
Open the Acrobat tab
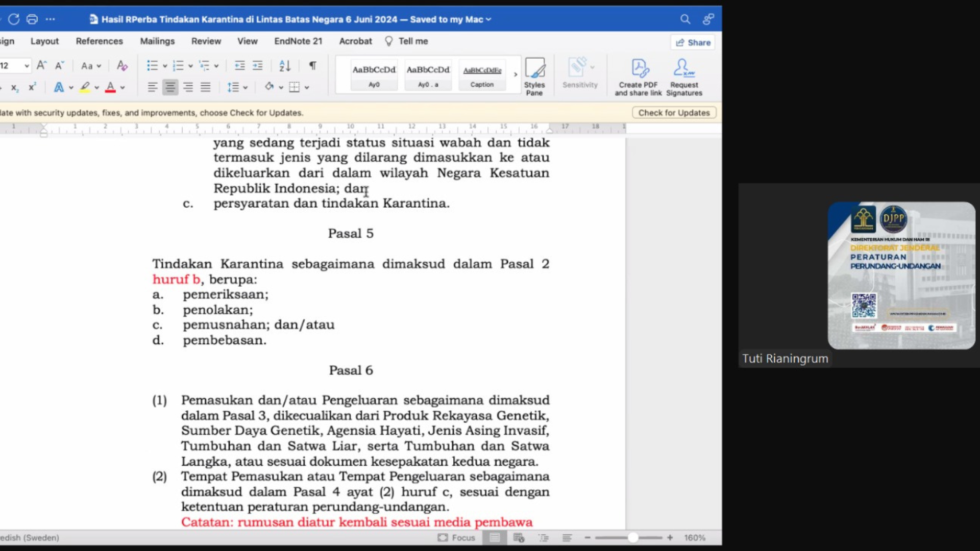click(355, 41)
